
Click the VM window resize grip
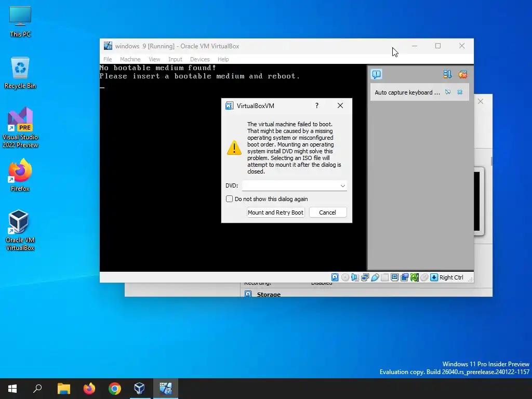point(470,279)
